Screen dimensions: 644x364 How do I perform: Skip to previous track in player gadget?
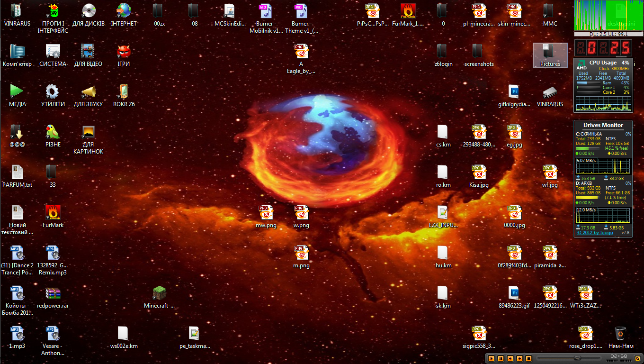(510, 358)
